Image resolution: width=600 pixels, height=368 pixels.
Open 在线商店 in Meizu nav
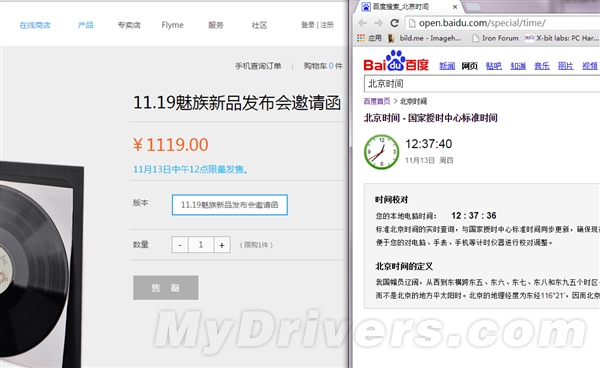click(35, 25)
